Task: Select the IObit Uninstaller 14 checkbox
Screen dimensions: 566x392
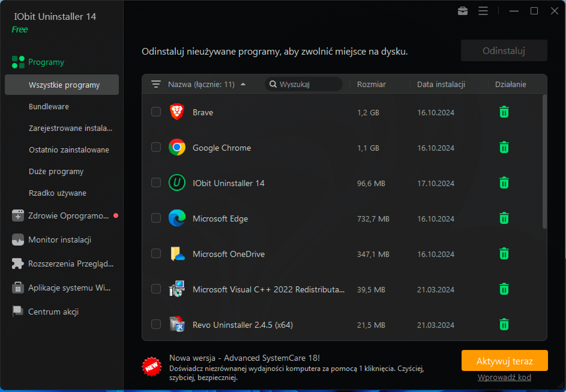Action: click(156, 183)
